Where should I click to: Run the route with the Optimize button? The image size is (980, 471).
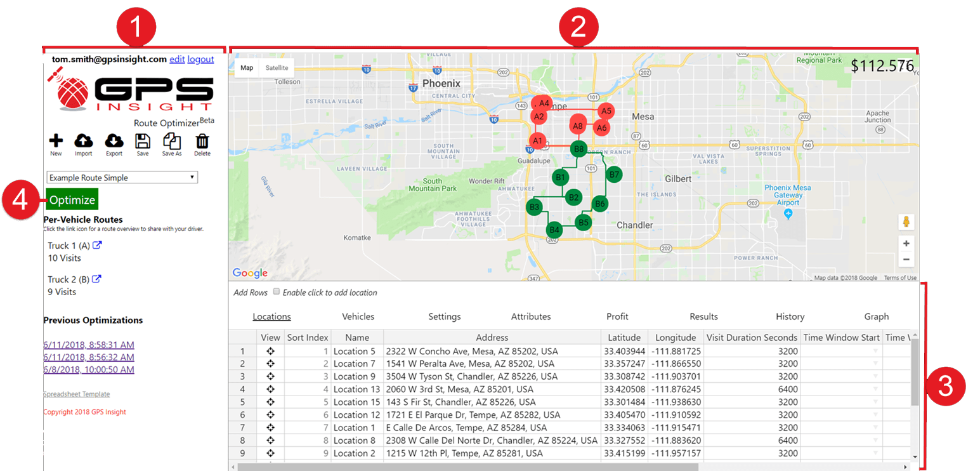pyautogui.click(x=72, y=199)
